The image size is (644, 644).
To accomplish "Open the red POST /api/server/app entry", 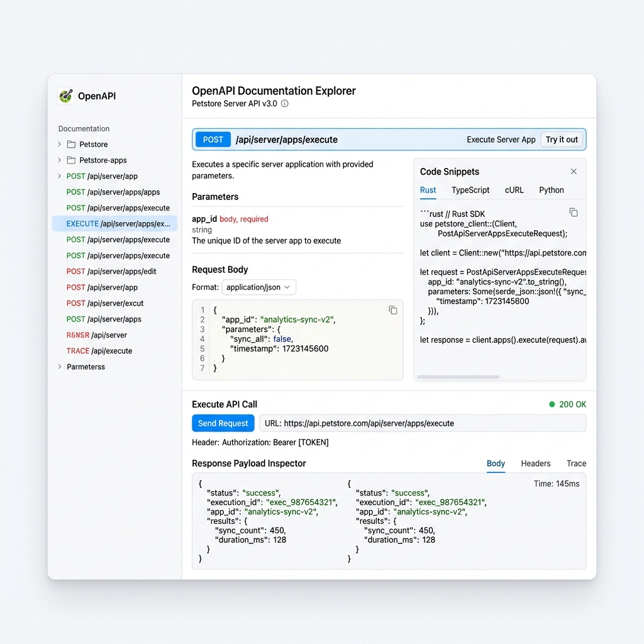I will click(102, 287).
